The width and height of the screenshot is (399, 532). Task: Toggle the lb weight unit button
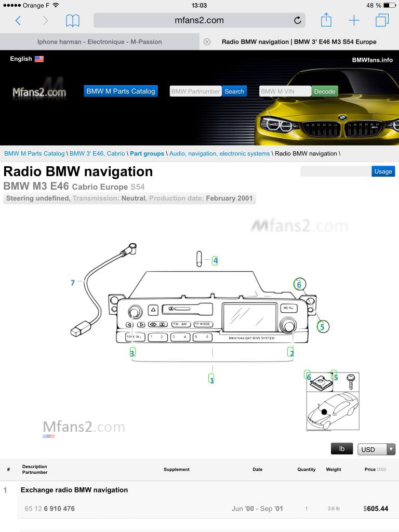[x=342, y=449]
